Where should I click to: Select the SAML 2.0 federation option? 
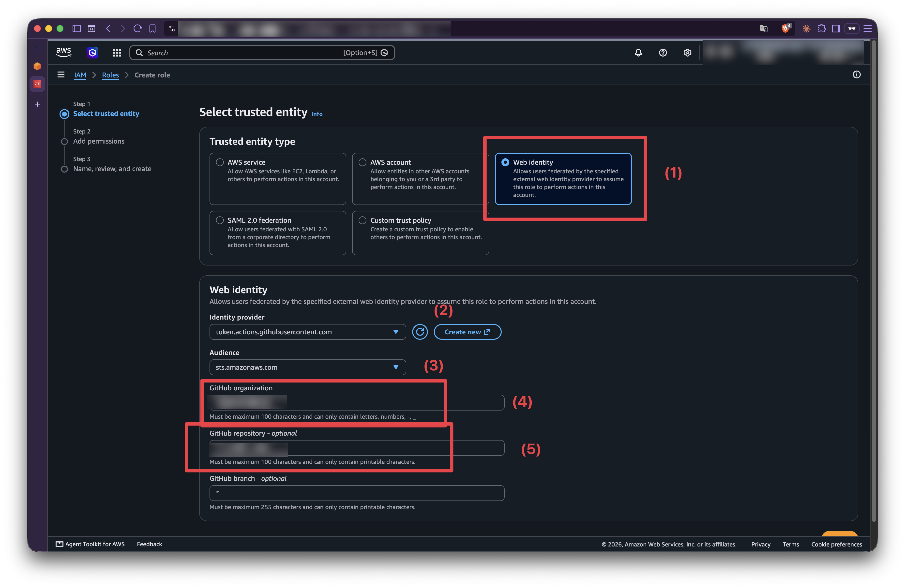tap(278, 233)
